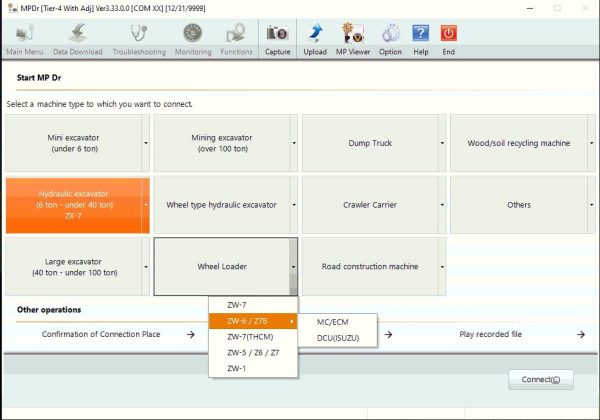Click the Connect(C) button

point(541,379)
